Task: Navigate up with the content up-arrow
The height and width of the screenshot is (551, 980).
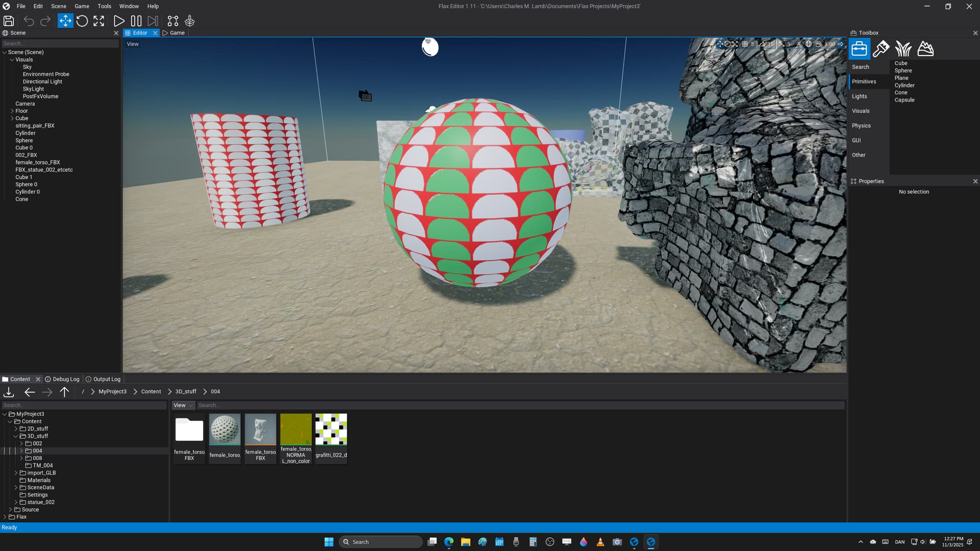Action: click(x=64, y=392)
